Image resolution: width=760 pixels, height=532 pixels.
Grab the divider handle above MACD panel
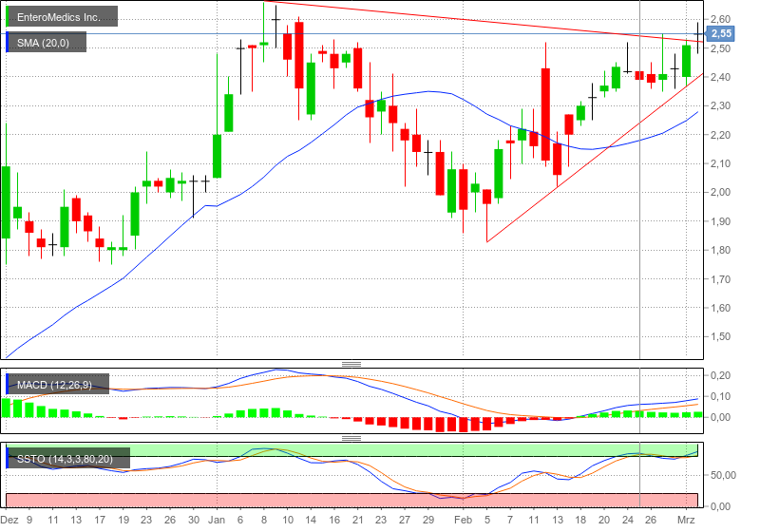351,364
